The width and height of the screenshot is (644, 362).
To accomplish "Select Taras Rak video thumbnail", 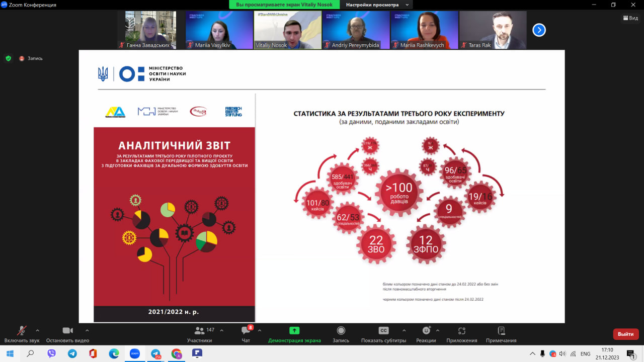I will (x=493, y=30).
